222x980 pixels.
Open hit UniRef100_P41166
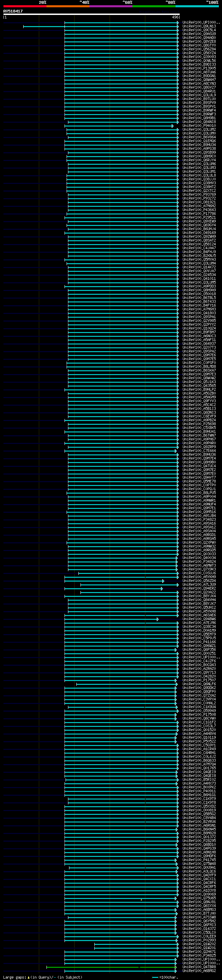[x=199, y=642]
